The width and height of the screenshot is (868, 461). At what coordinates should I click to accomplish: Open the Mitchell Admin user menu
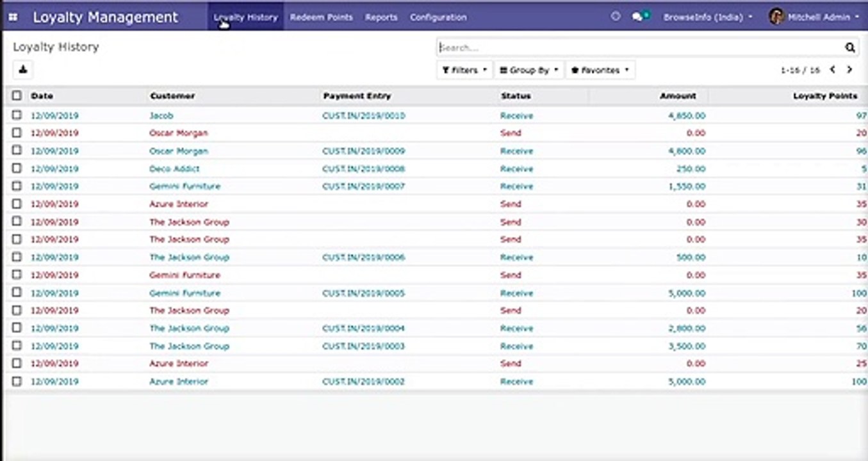pos(815,17)
